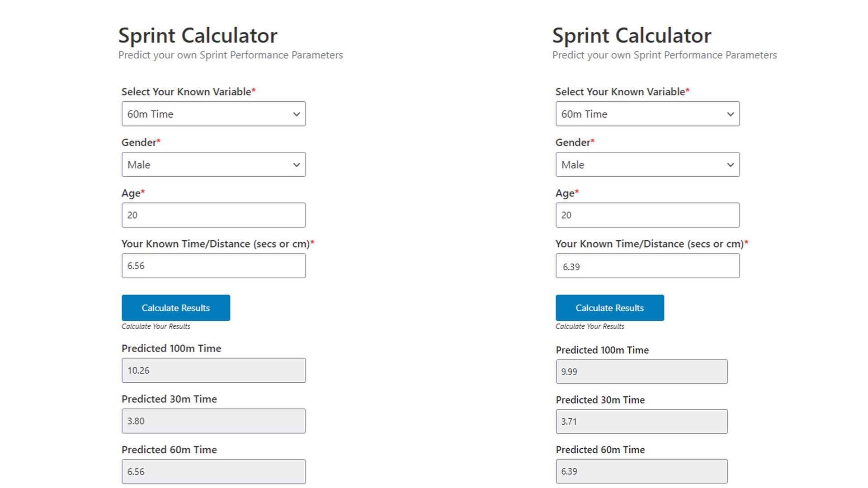The width and height of the screenshot is (868, 488).
Task: Click the right Predicted 60m Time output box
Action: (642, 471)
